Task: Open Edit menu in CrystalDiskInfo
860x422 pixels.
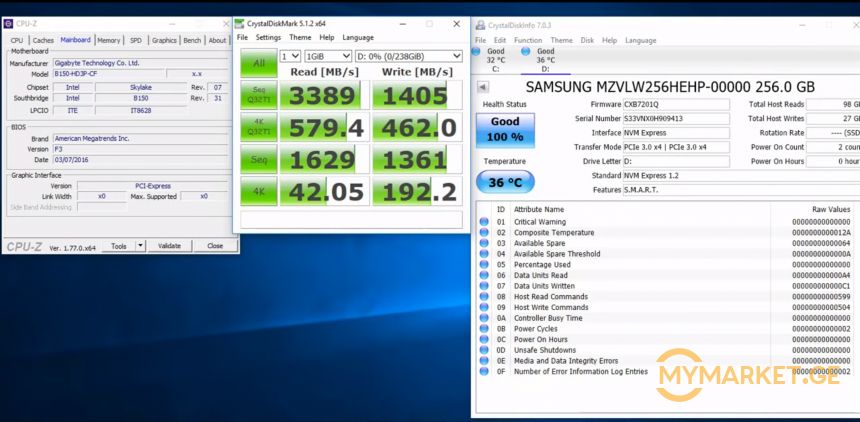Action: (500, 41)
